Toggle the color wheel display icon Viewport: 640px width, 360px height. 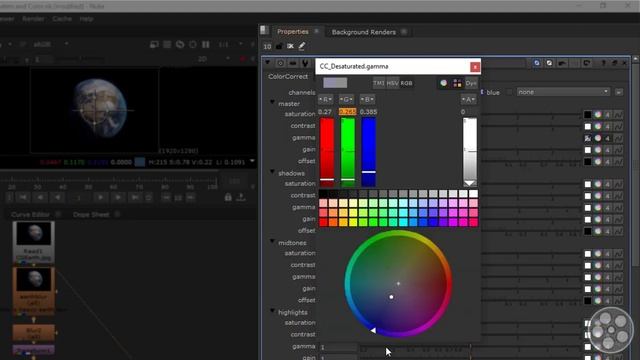[444, 83]
